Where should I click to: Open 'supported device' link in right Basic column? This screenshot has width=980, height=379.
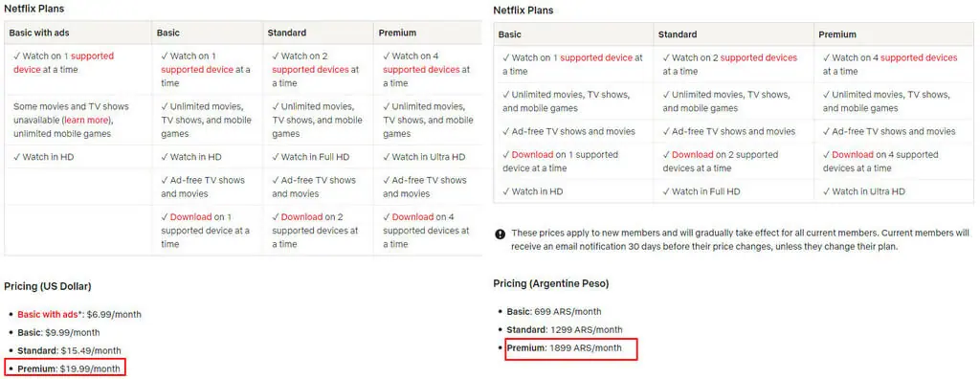(x=596, y=57)
